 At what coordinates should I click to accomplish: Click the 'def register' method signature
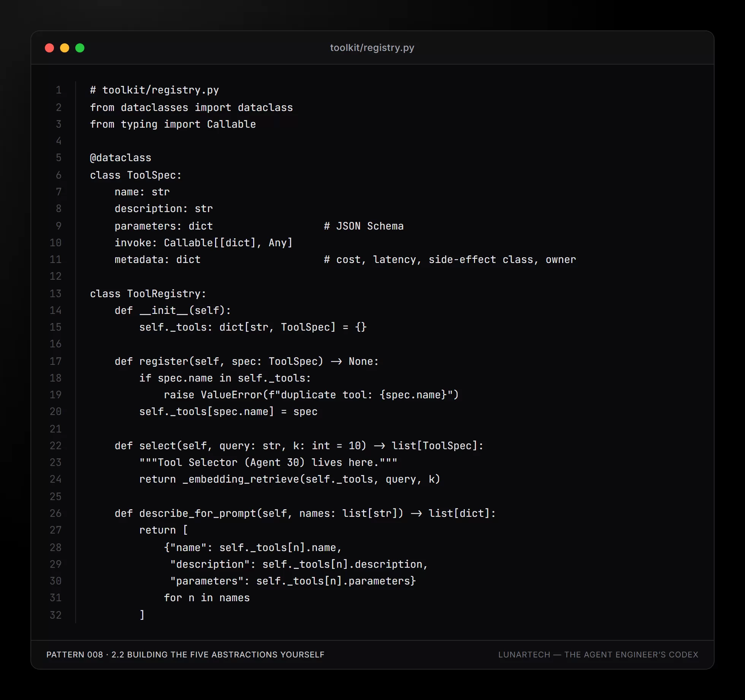point(247,361)
